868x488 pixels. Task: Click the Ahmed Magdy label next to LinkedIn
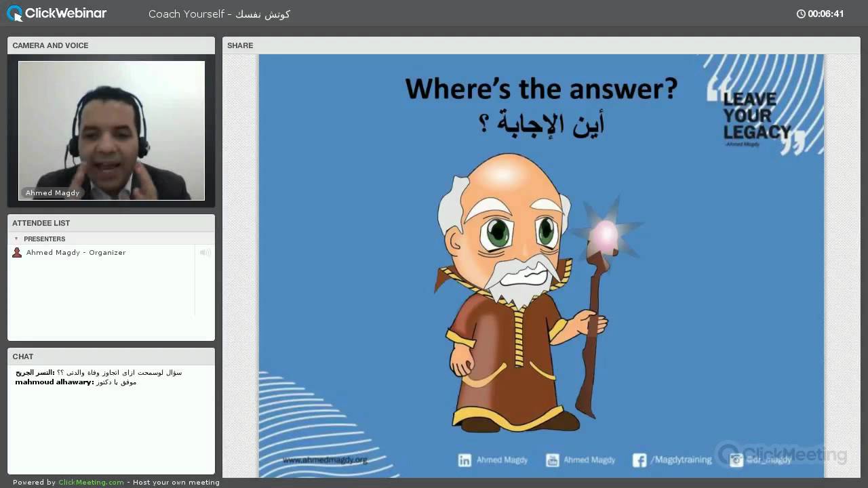(502, 460)
